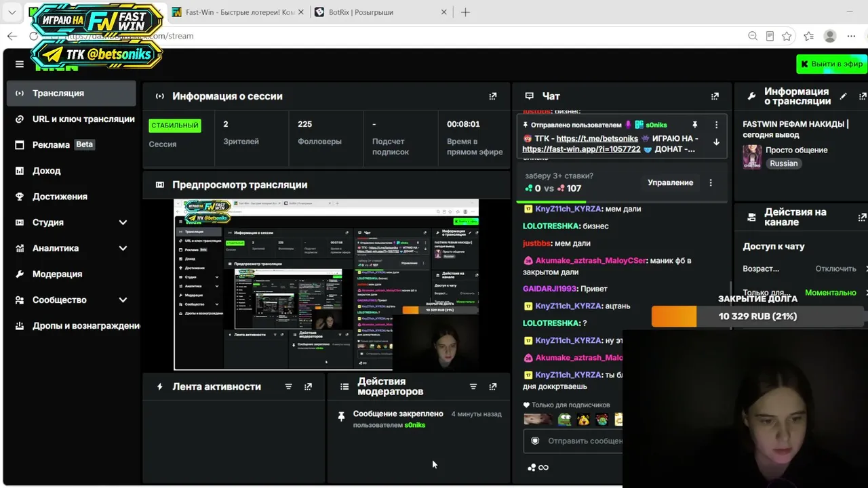The image size is (868, 488).
Task: Open the Доход sidebar item
Action: (x=71, y=171)
